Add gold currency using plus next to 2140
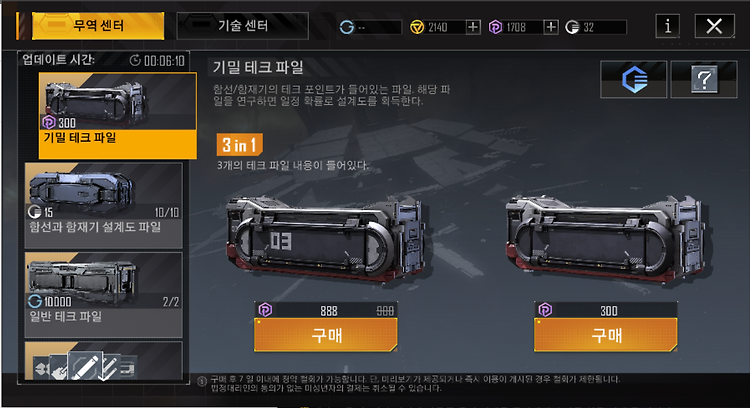This screenshot has width=750, height=408. coord(473,27)
